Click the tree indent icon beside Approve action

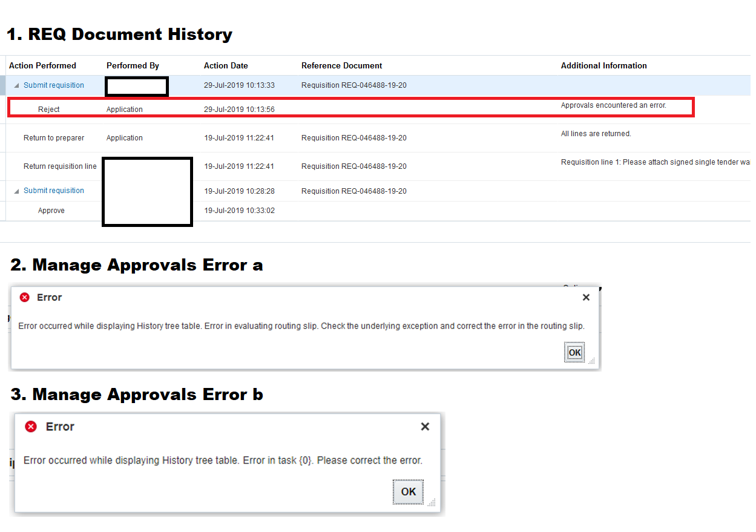tap(28, 210)
